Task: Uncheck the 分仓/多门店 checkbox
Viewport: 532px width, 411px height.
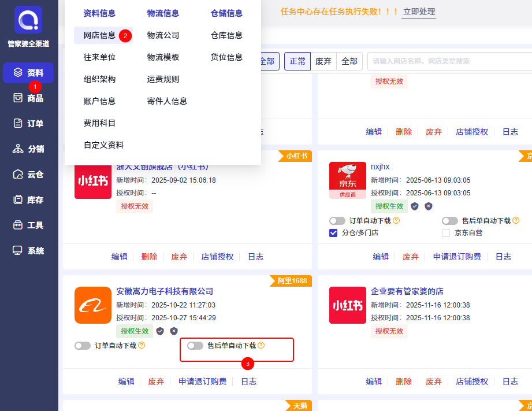Action: click(x=333, y=233)
